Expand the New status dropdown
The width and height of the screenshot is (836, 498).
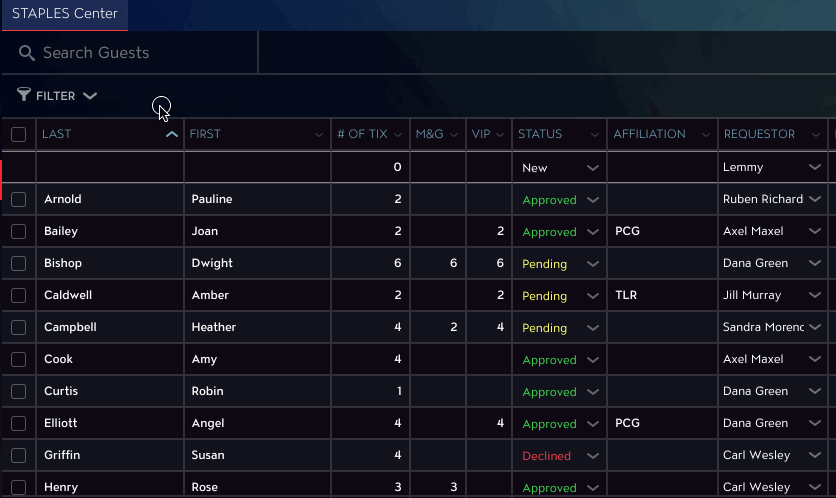(592, 168)
